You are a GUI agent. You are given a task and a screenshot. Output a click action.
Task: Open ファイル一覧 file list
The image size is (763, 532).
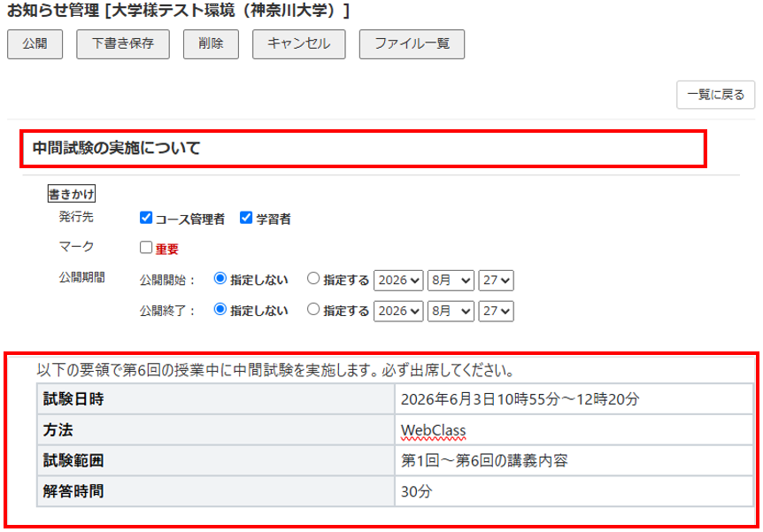coord(412,44)
